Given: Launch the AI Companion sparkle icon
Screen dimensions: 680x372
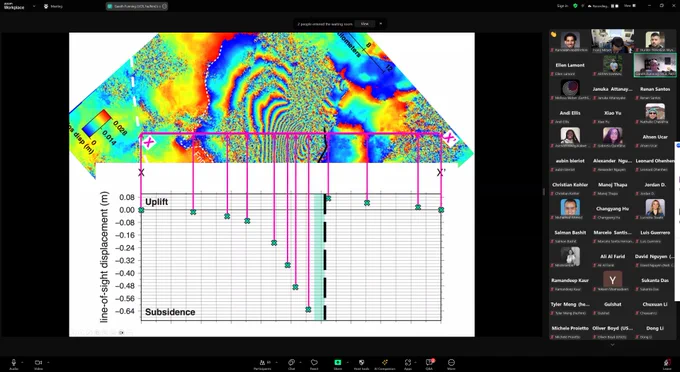Looking at the screenshot, I should coord(385,362).
